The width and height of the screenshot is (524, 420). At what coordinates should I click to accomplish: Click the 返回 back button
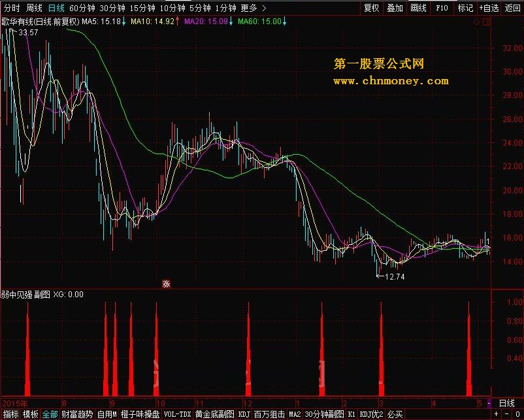[x=512, y=8]
